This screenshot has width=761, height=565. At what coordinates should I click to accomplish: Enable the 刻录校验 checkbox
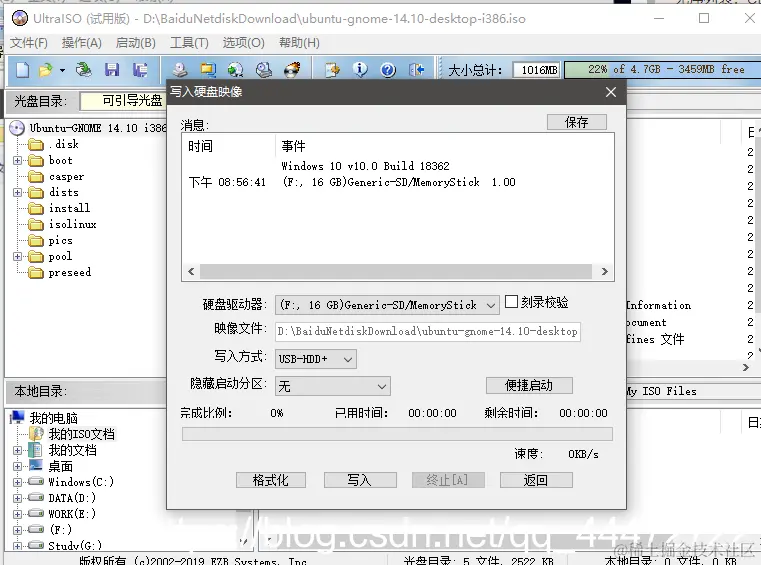coord(512,302)
